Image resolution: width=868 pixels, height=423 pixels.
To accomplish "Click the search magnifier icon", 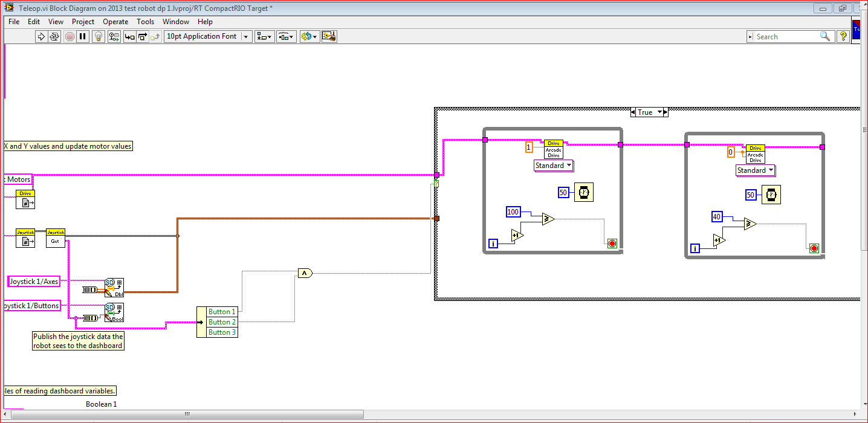I will (x=825, y=36).
